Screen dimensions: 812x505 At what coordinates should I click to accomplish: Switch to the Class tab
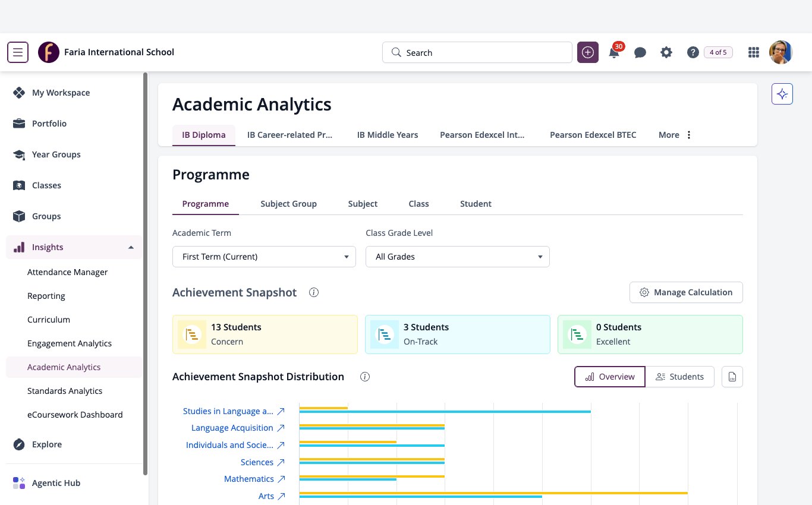418,204
